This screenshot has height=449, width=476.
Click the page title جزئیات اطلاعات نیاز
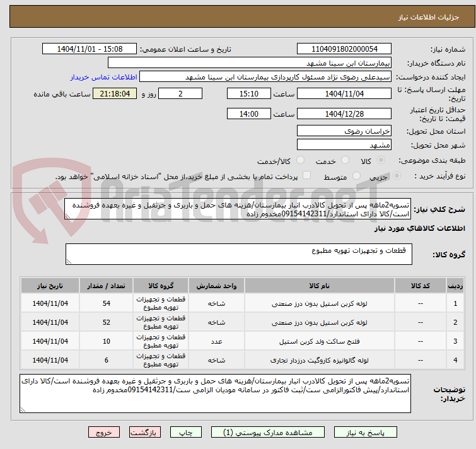428,17
